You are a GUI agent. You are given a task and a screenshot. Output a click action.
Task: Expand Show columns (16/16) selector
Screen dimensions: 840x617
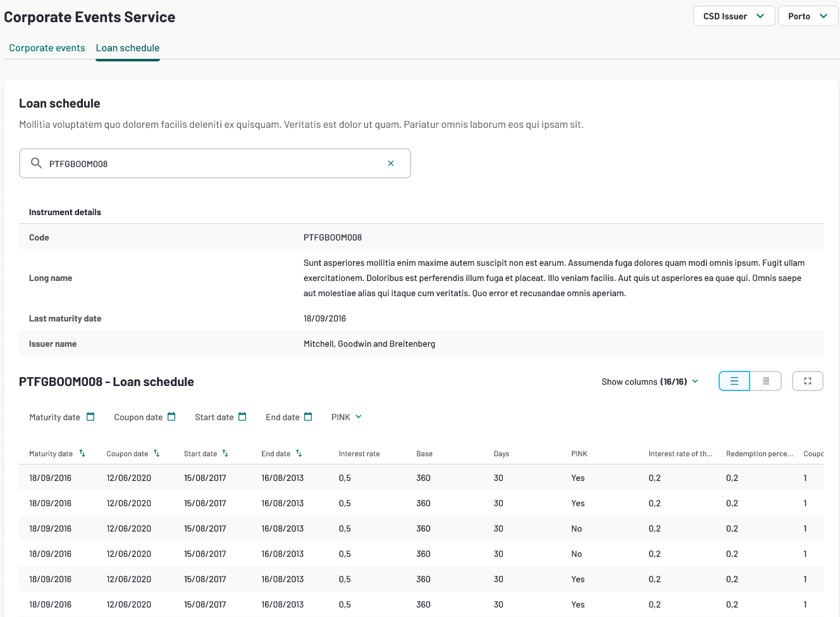point(650,382)
